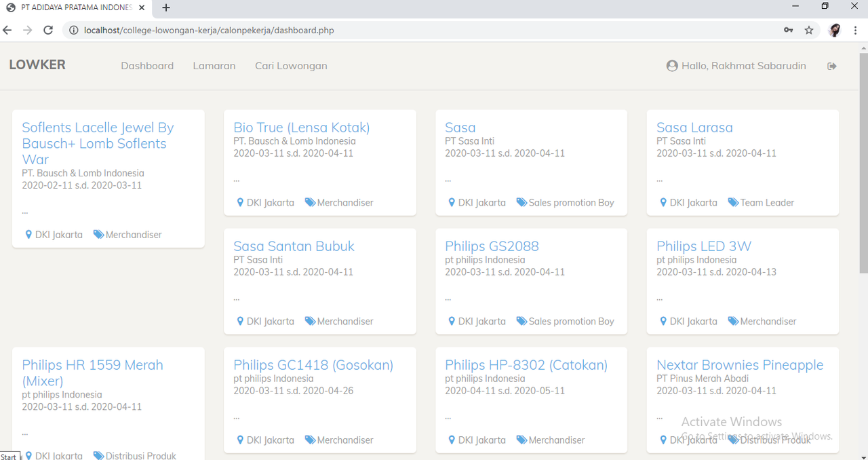Click location pin on Sasa Santan Bubuk card
868x460 pixels.
(x=240, y=321)
